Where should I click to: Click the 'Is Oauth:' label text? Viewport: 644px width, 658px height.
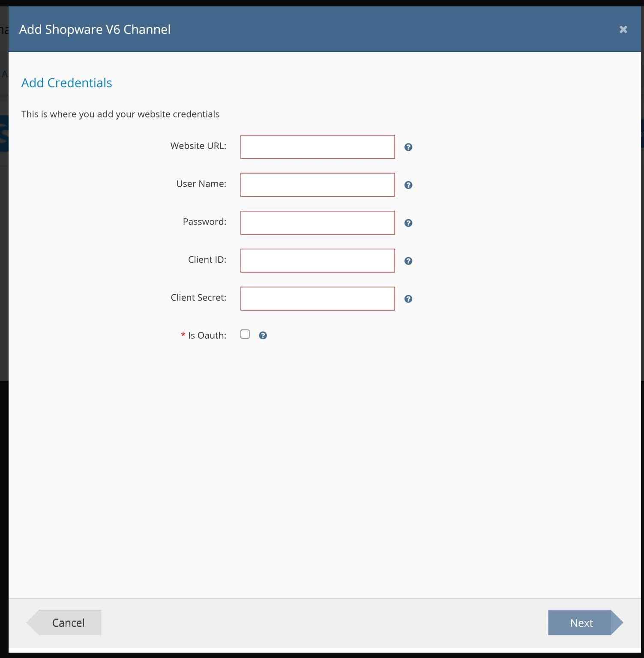pos(207,335)
